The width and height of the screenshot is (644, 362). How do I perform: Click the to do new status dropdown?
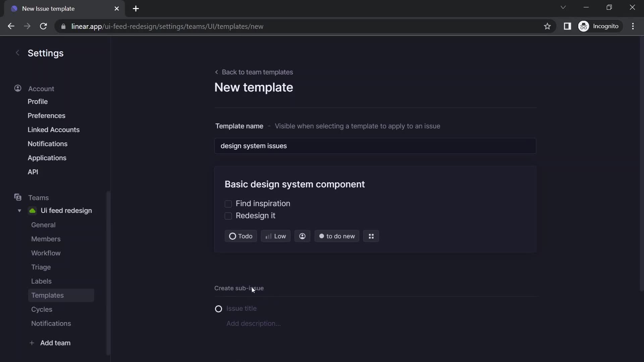coord(337,236)
